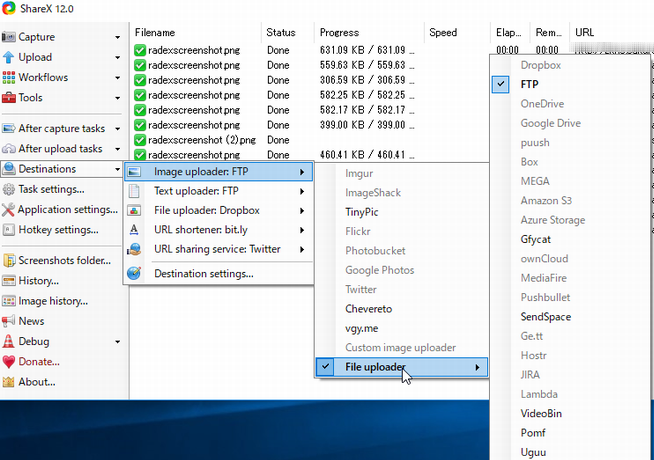Open Task settings...
The height and width of the screenshot is (460, 654).
[x=51, y=189]
